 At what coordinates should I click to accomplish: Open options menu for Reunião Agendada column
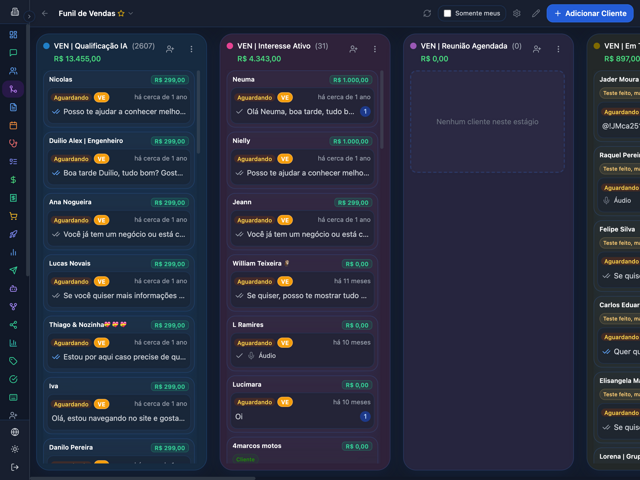[558, 49]
